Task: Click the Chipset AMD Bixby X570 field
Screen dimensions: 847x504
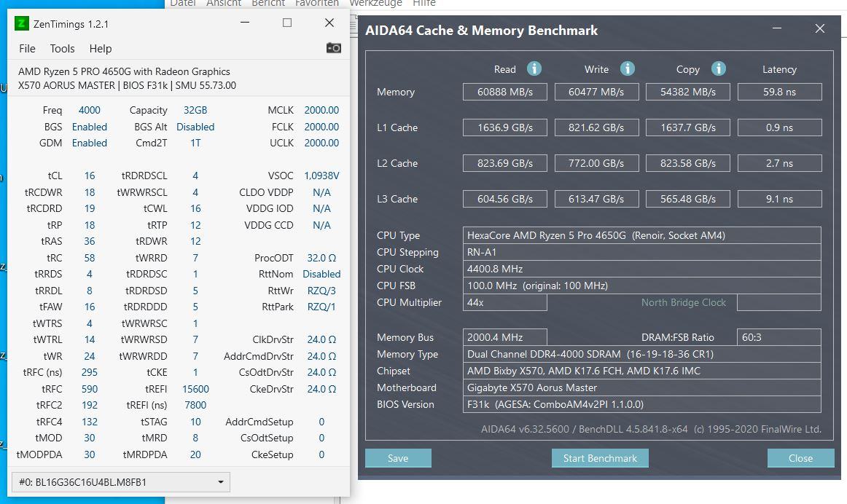Action: coord(641,371)
